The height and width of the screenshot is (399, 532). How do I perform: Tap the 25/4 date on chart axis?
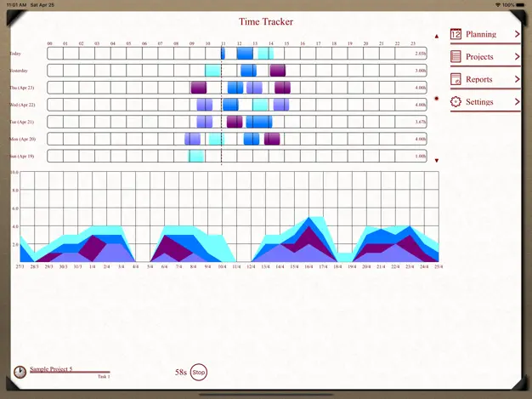(x=439, y=267)
